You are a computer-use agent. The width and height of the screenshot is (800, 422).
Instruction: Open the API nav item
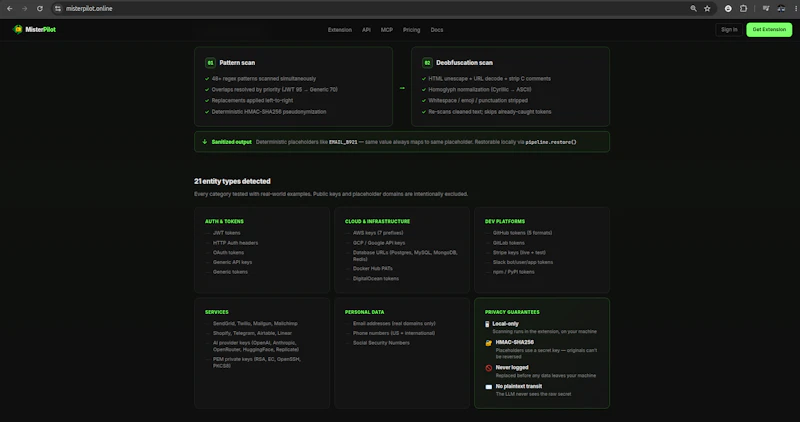click(x=366, y=30)
